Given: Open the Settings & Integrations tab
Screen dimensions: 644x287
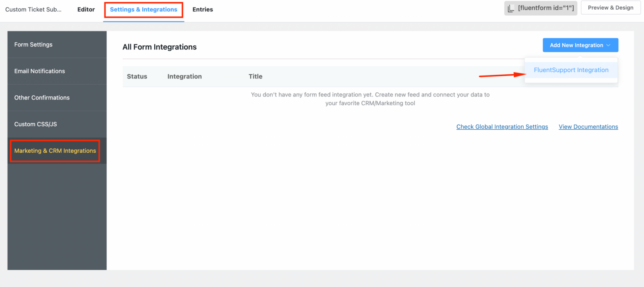Looking at the screenshot, I should pyautogui.click(x=143, y=9).
